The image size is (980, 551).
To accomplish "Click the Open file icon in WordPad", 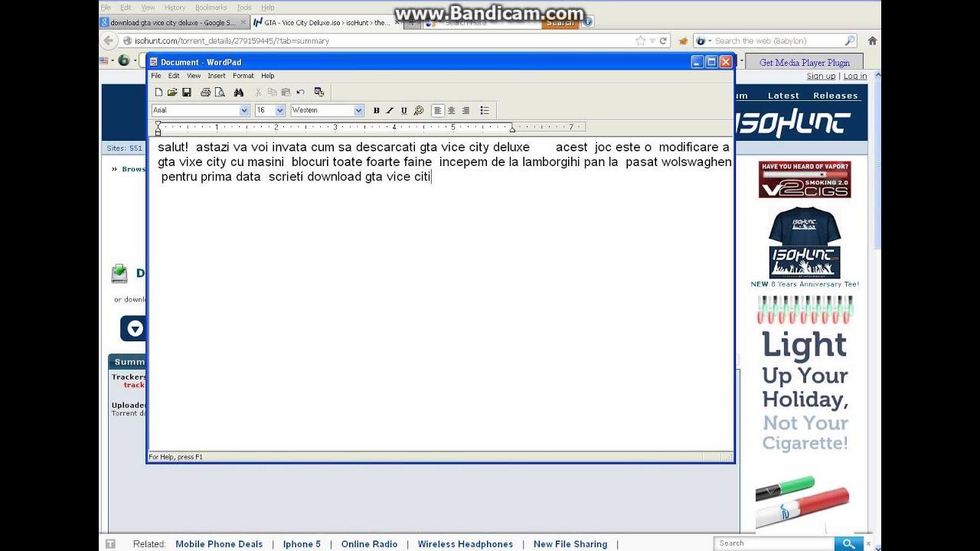I will click(172, 93).
